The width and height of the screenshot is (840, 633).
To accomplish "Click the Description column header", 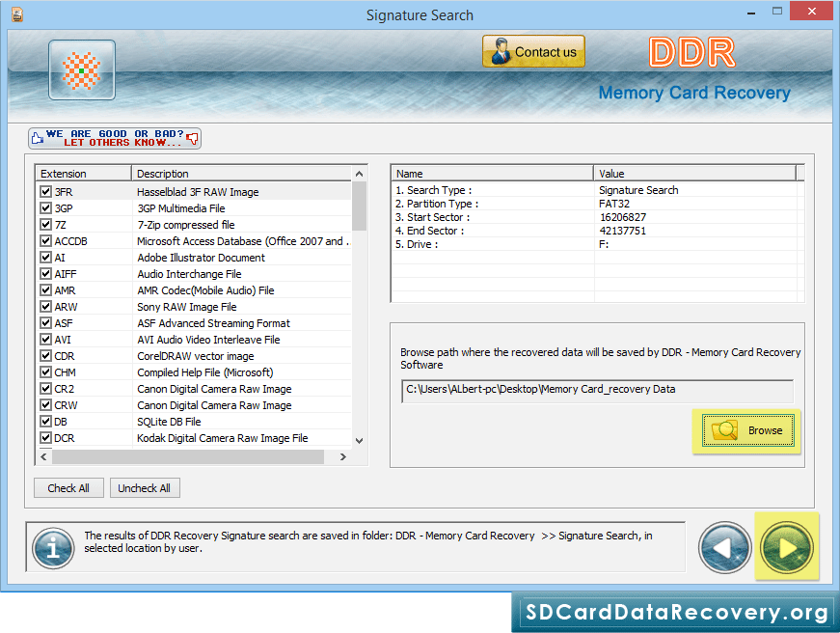I will click(x=241, y=174).
